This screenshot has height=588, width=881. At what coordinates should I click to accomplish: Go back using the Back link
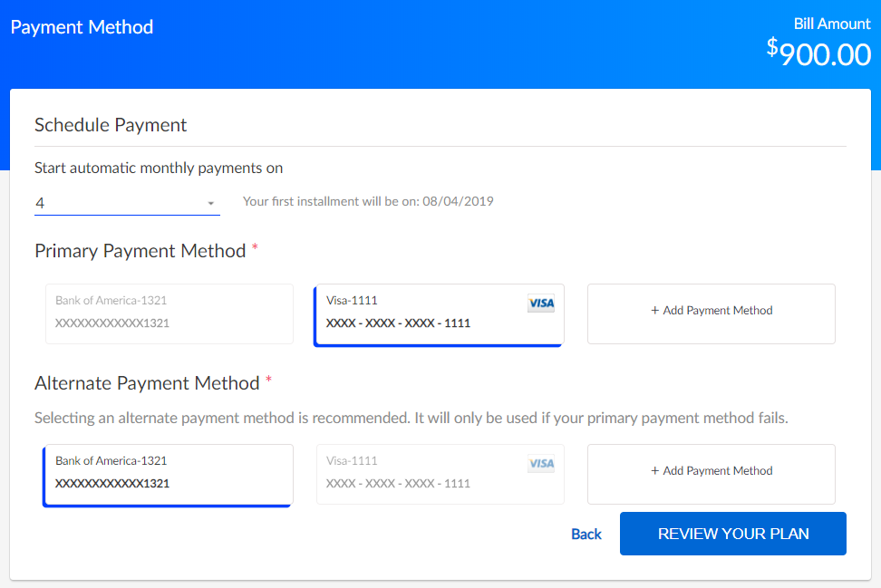tap(586, 534)
